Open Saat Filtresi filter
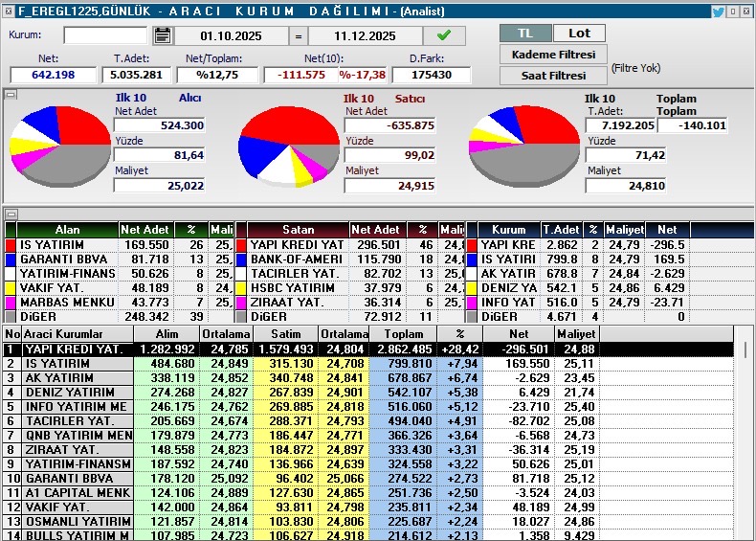The width and height of the screenshot is (756, 541). pyautogui.click(x=553, y=75)
